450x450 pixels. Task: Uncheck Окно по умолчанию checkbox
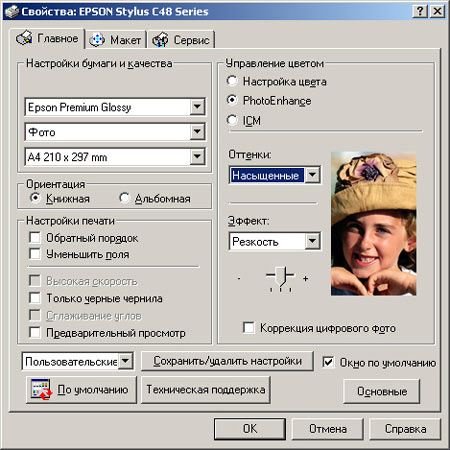coord(328,362)
